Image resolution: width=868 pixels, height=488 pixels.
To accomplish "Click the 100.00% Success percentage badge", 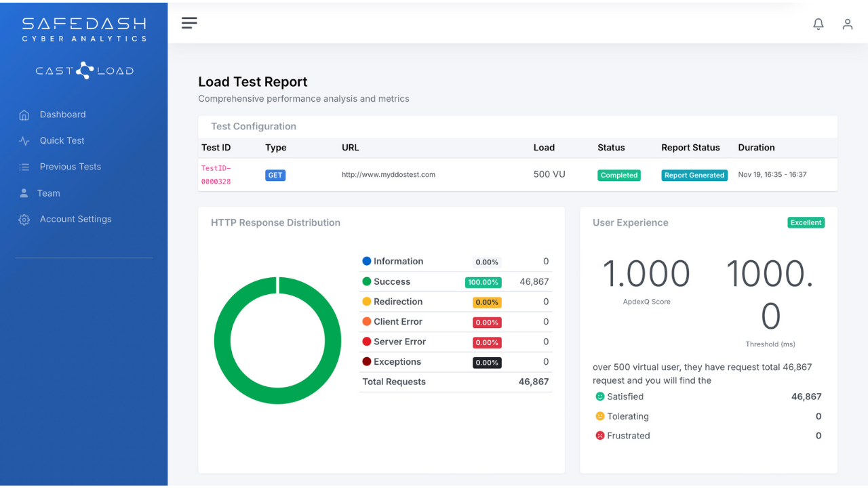I will pos(484,282).
